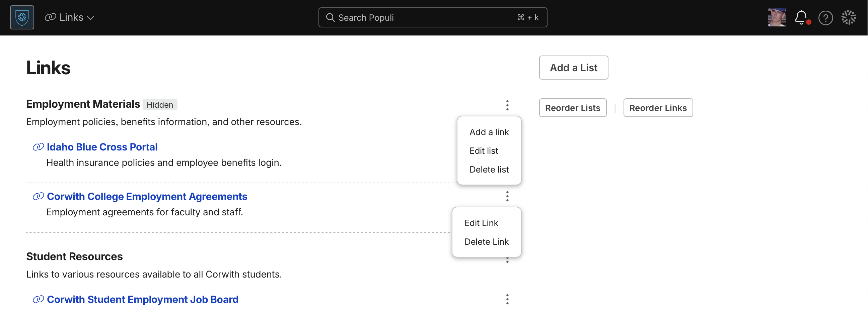Select Add a link from list menu

point(489,132)
